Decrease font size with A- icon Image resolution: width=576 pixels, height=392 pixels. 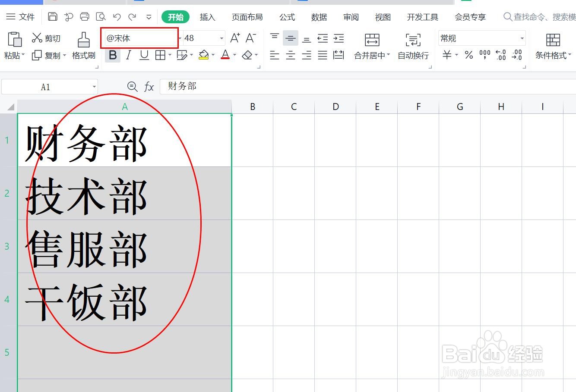pos(250,38)
